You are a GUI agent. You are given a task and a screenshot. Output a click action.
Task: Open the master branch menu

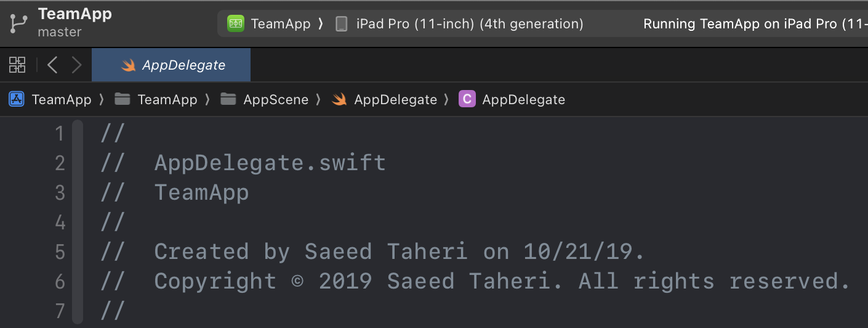tap(60, 32)
